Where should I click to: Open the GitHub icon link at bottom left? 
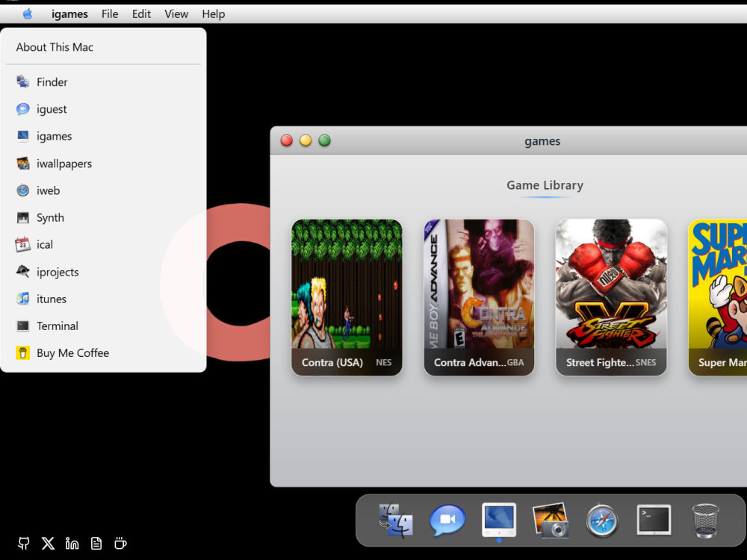tap(23, 544)
